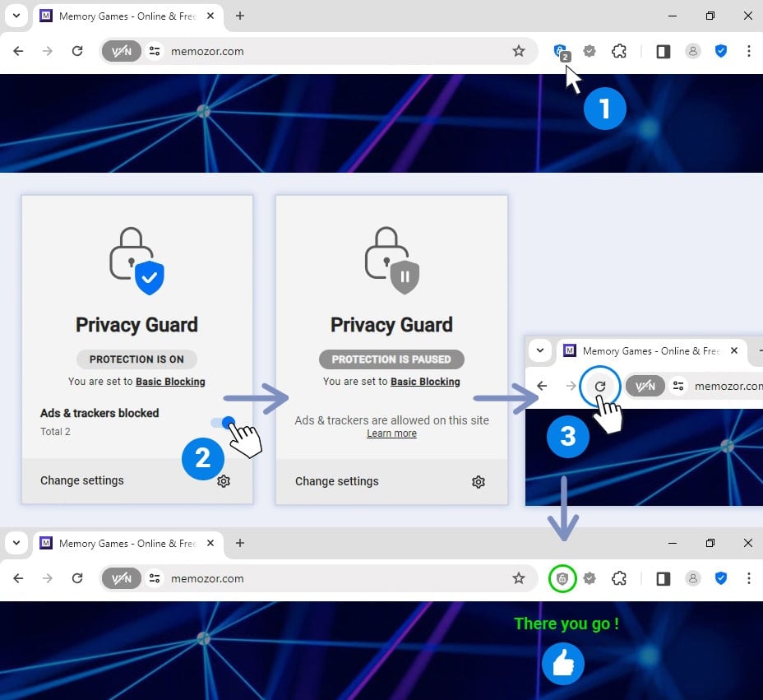The width and height of the screenshot is (763, 700).
Task: Open the Extensions puzzle piece icon
Action: 619,51
